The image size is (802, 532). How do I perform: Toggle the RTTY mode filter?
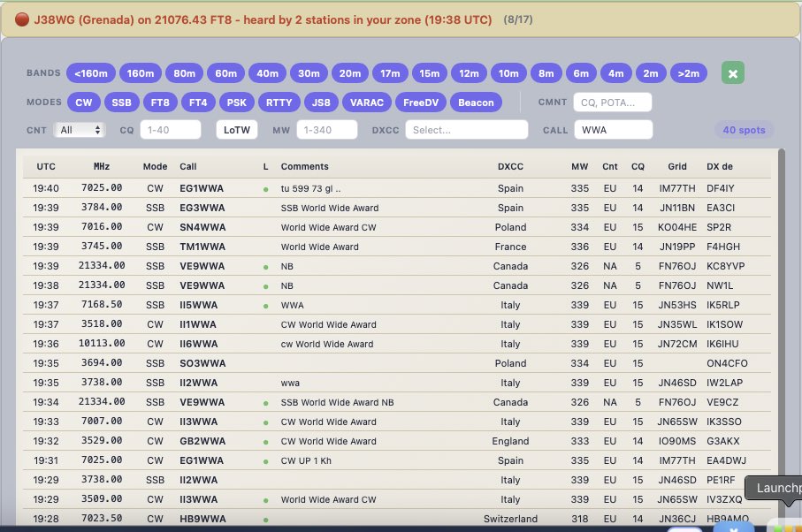(x=279, y=103)
